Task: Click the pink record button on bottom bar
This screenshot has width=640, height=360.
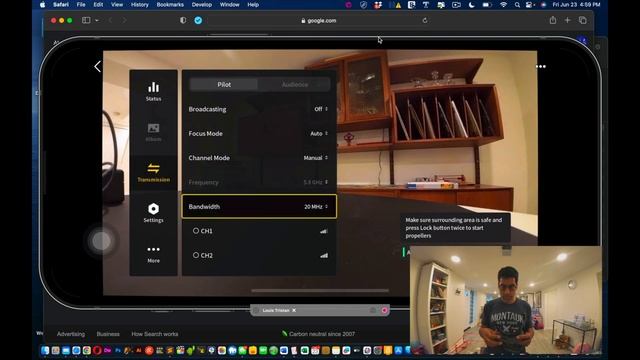Action: pyautogui.click(x=384, y=310)
